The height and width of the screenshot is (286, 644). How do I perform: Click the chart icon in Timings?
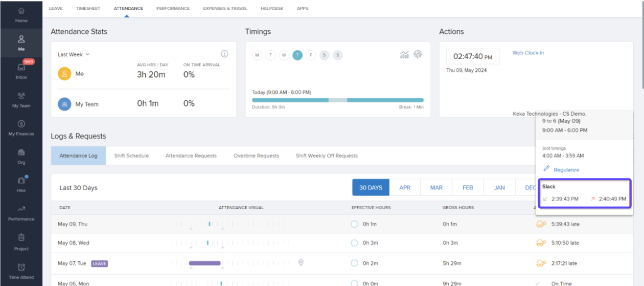(404, 55)
